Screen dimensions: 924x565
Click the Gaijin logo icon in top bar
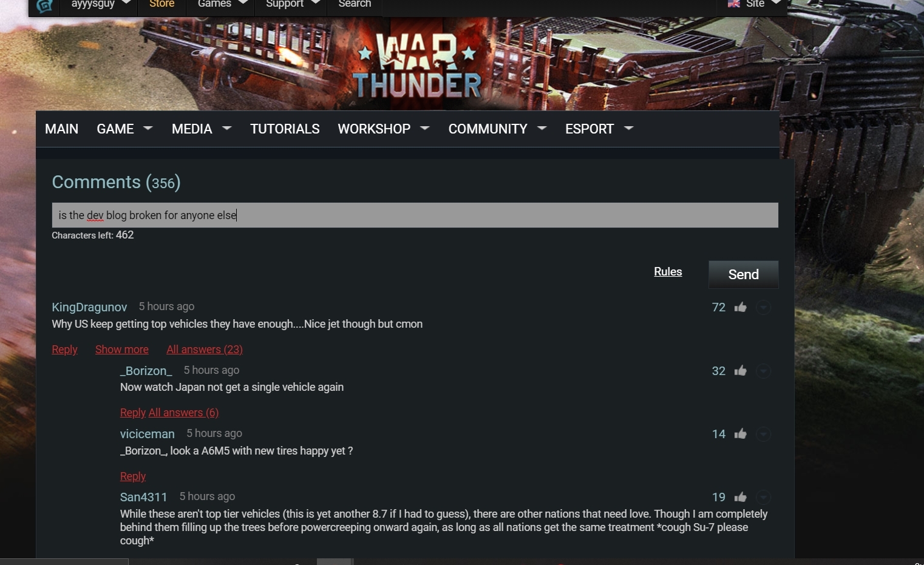click(x=44, y=6)
